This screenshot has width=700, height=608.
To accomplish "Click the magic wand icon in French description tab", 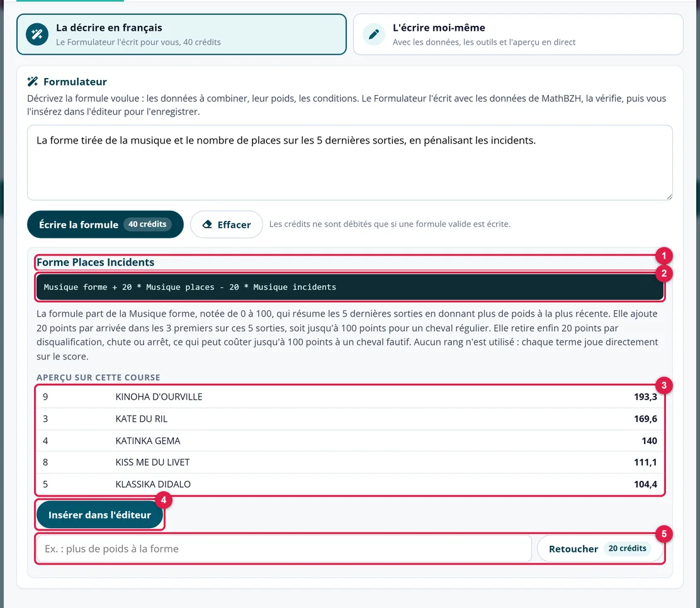I will tap(37, 35).
